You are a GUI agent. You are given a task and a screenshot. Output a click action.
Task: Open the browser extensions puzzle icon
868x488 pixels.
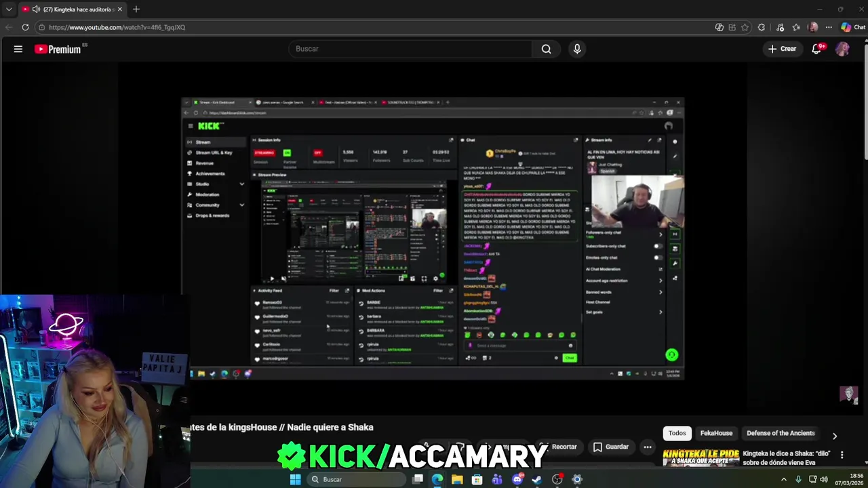tap(762, 27)
